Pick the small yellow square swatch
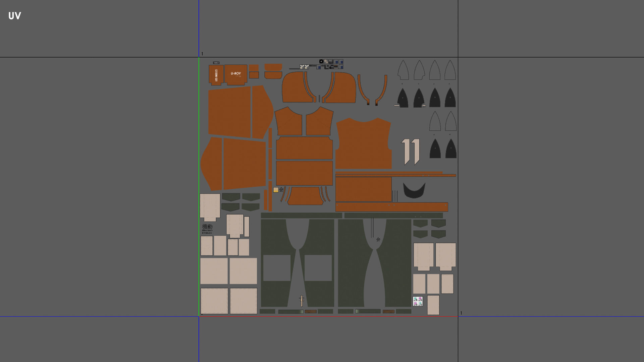Image resolution: width=644 pixels, height=362 pixels. click(x=276, y=190)
